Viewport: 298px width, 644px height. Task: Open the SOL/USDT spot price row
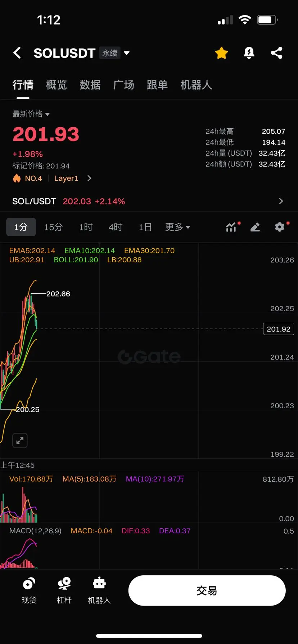coord(149,201)
